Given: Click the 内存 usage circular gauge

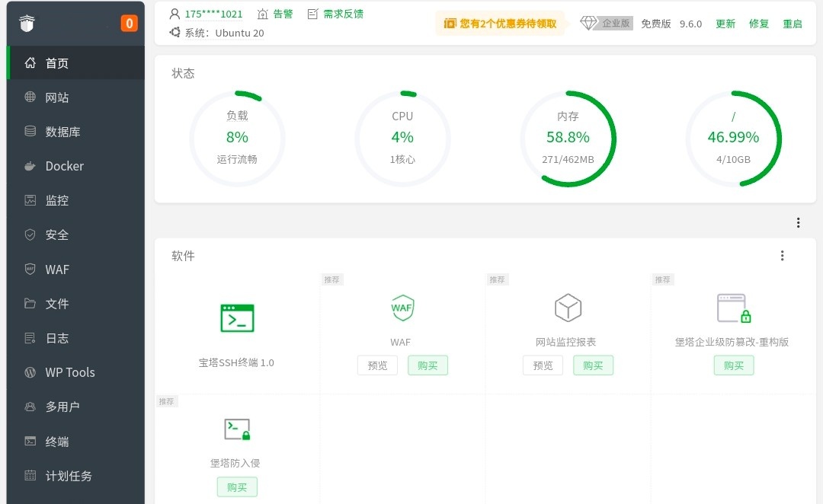Looking at the screenshot, I should tap(568, 139).
